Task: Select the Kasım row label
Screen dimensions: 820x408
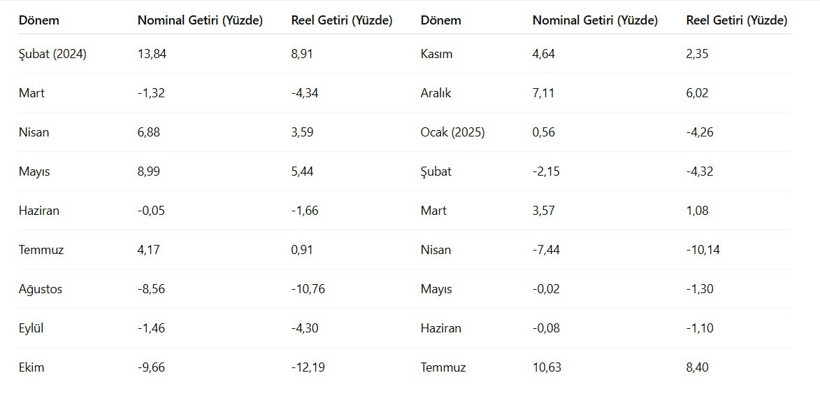Action: pyautogui.click(x=438, y=54)
